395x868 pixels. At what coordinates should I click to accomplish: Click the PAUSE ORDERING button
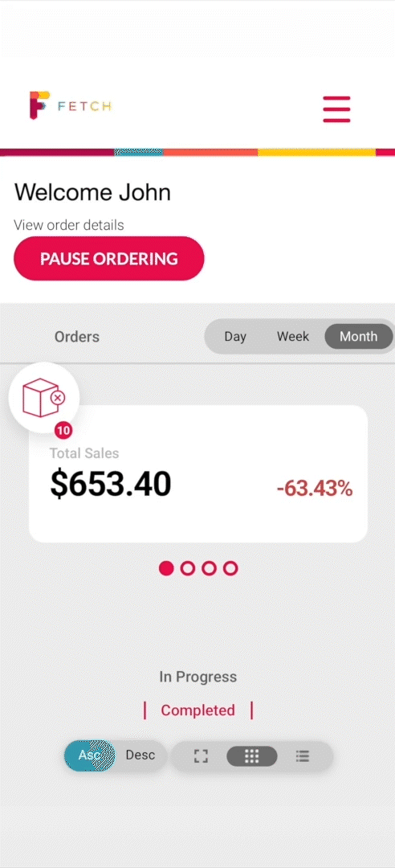click(109, 259)
